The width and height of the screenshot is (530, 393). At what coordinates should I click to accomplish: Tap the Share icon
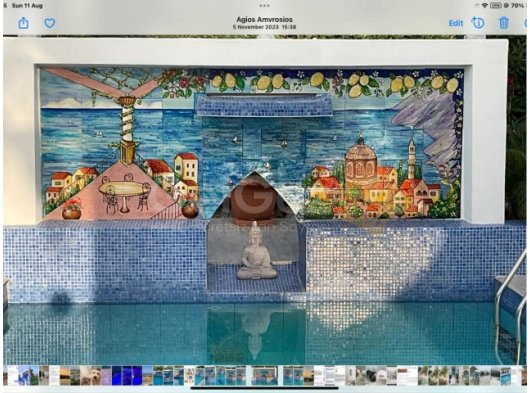pos(23,23)
